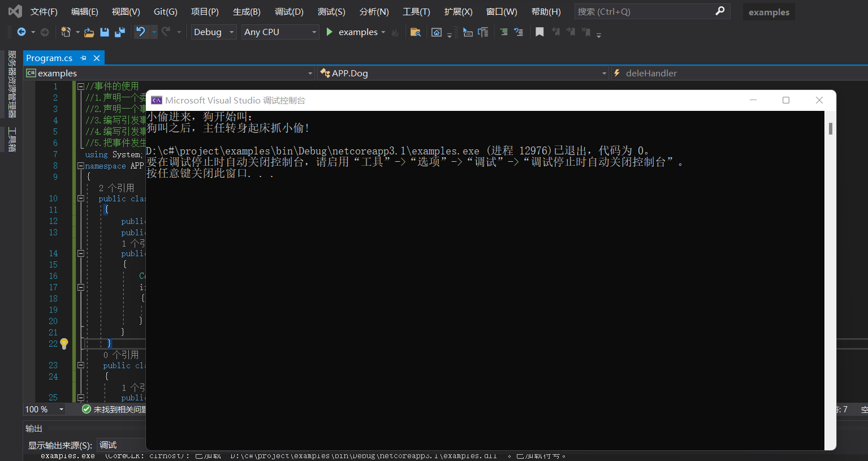
Task: Collapse the namespace APP block at line 8
Action: pyautogui.click(x=81, y=166)
